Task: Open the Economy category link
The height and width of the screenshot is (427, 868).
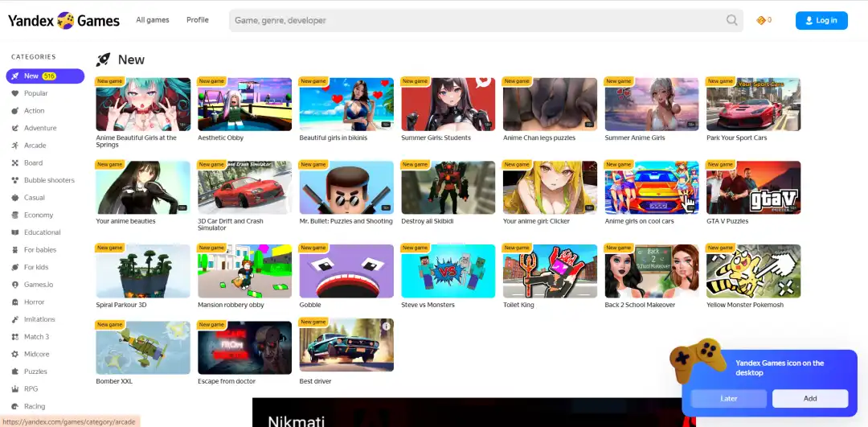Action: (39, 215)
